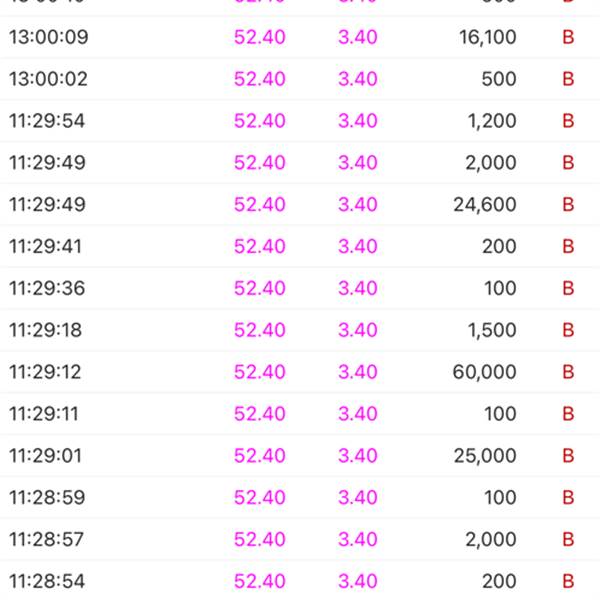This screenshot has width=600, height=600.
Task: Select the 13:00:02 timestamp
Action: click(48, 79)
